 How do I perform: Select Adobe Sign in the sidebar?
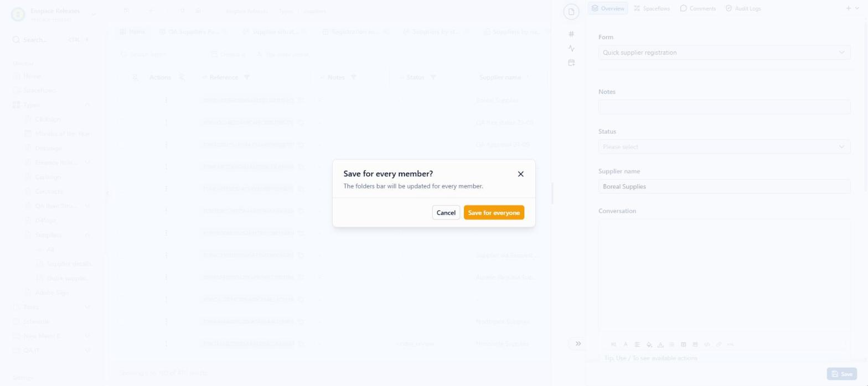point(52,293)
